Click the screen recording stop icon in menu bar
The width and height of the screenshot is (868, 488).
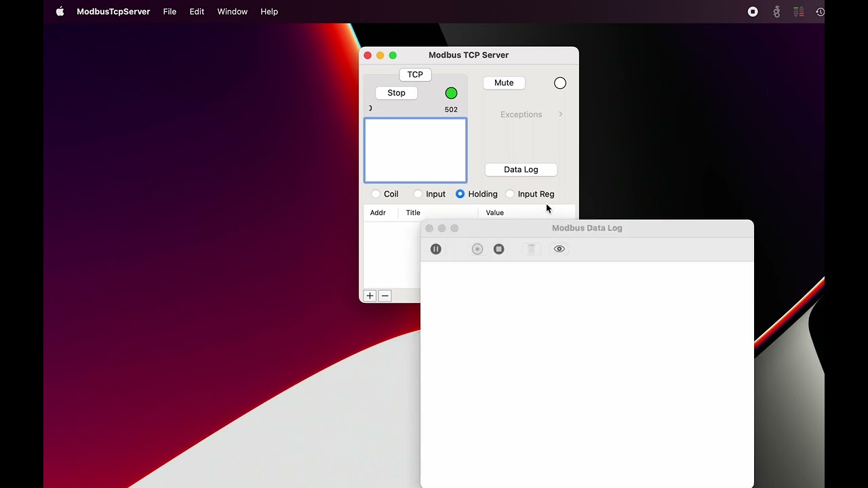[753, 12]
